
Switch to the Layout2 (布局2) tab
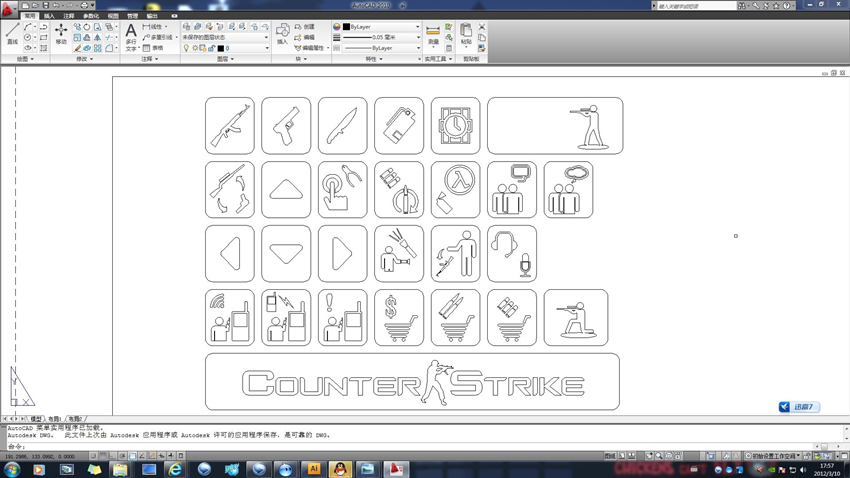(75, 419)
